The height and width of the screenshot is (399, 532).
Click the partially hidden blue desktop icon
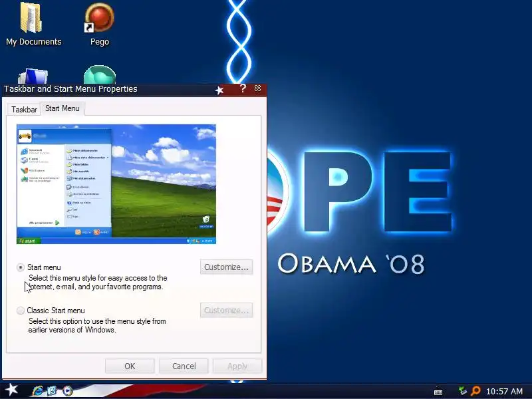click(33, 76)
